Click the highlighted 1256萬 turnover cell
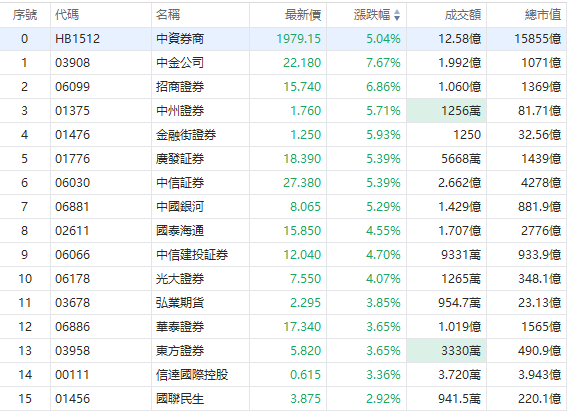Screen dimensions: 567x411 (447, 111)
